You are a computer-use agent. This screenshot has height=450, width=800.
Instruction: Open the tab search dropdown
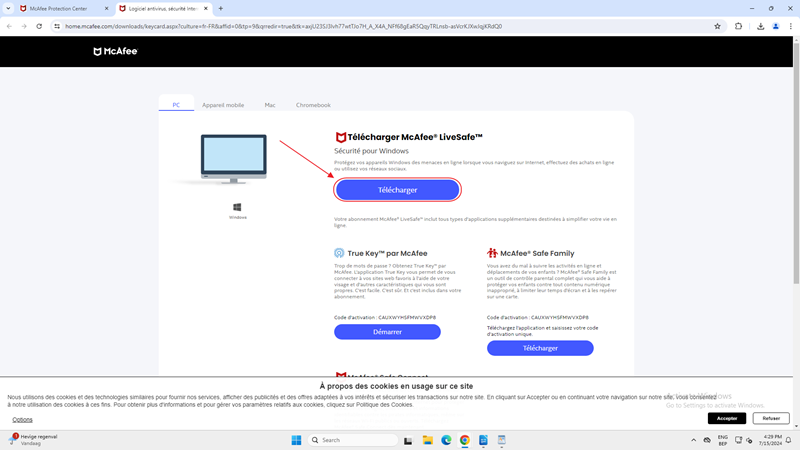[8, 8]
